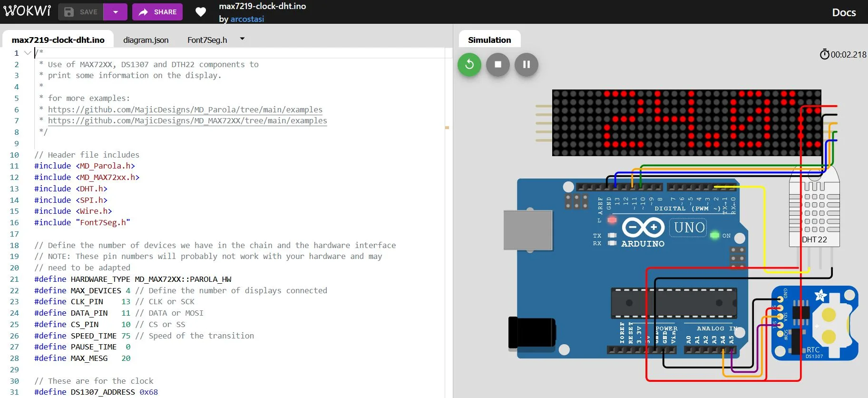Screen dimensions: 868x398
Task: Click the '#include <DHT.h>' line
Action: tap(71, 189)
